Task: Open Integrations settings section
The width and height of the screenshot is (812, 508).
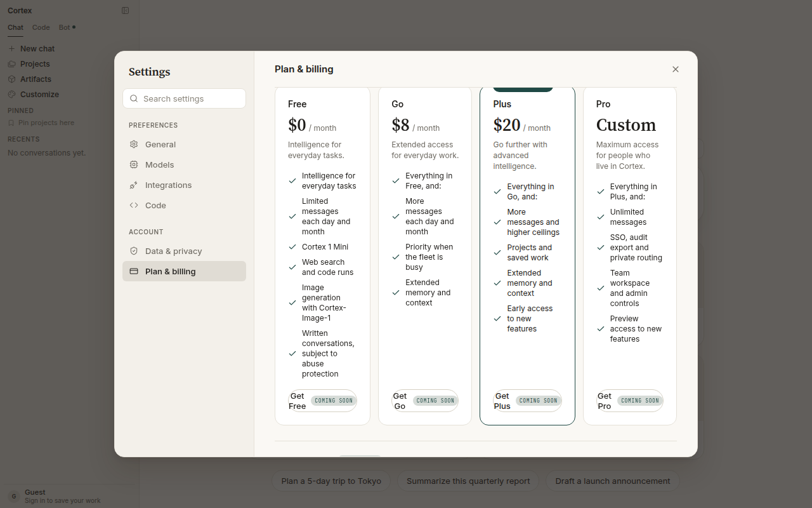Action: (184, 185)
